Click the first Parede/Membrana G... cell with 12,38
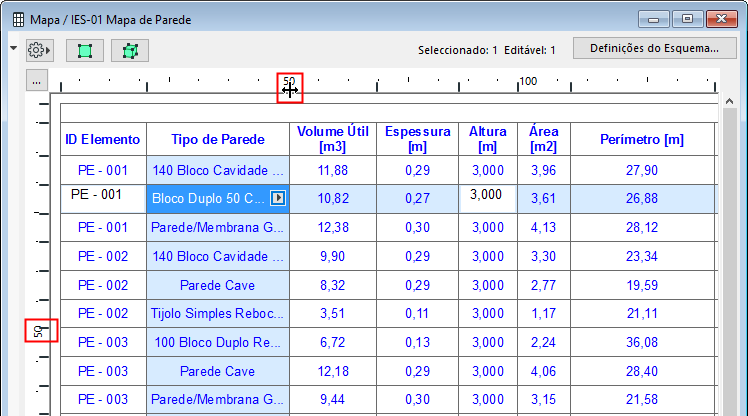 coord(218,228)
